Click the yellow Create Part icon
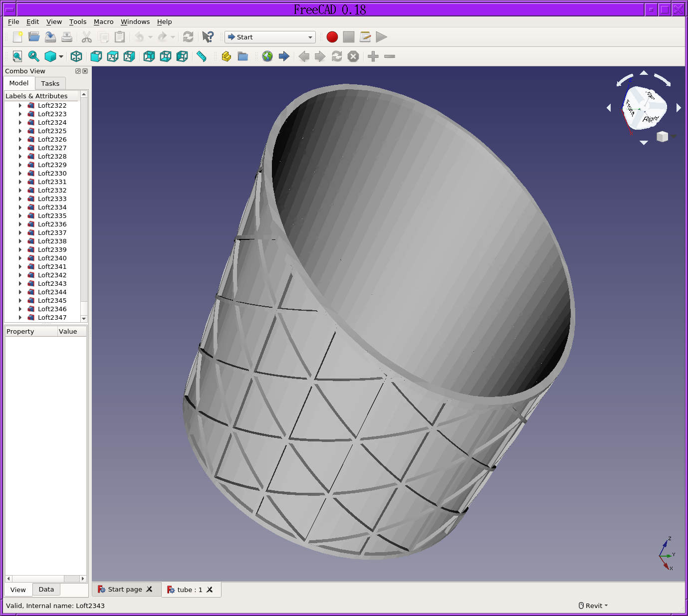This screenshot has height=616, width=688. [x=227, y=57]
